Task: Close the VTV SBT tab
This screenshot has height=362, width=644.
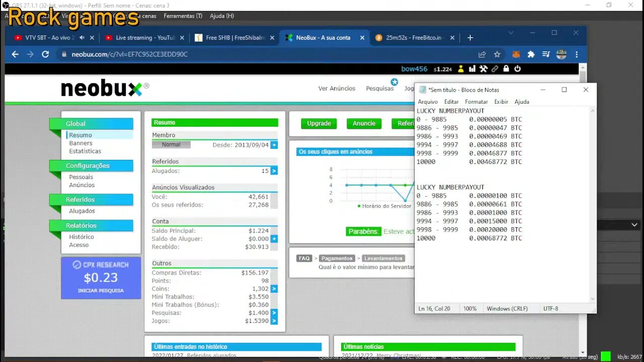Action: (x=92, y=38)
